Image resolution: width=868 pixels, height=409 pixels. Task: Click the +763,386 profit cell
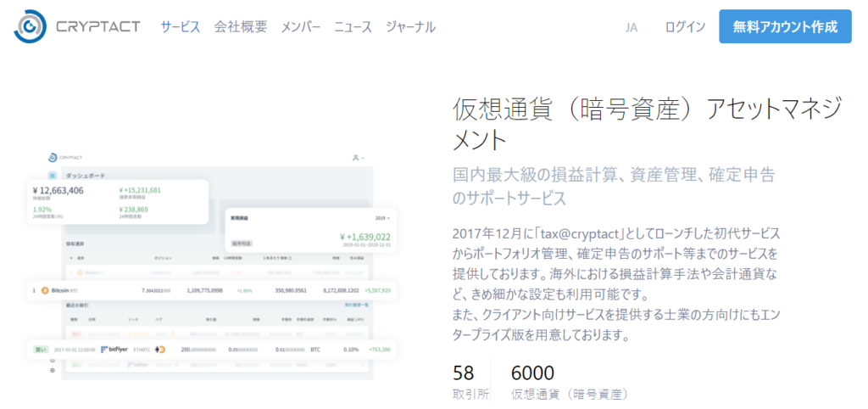380,350
